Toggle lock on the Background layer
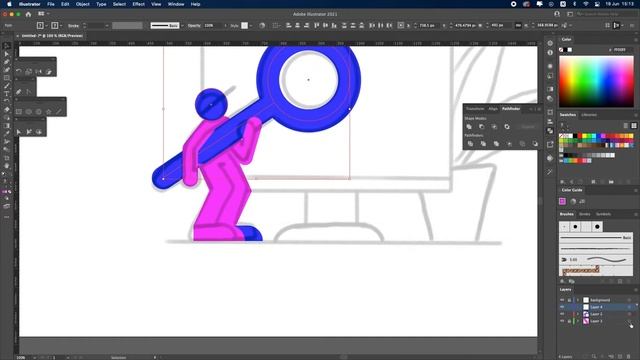The image size is (640, 360). point(569,300)
